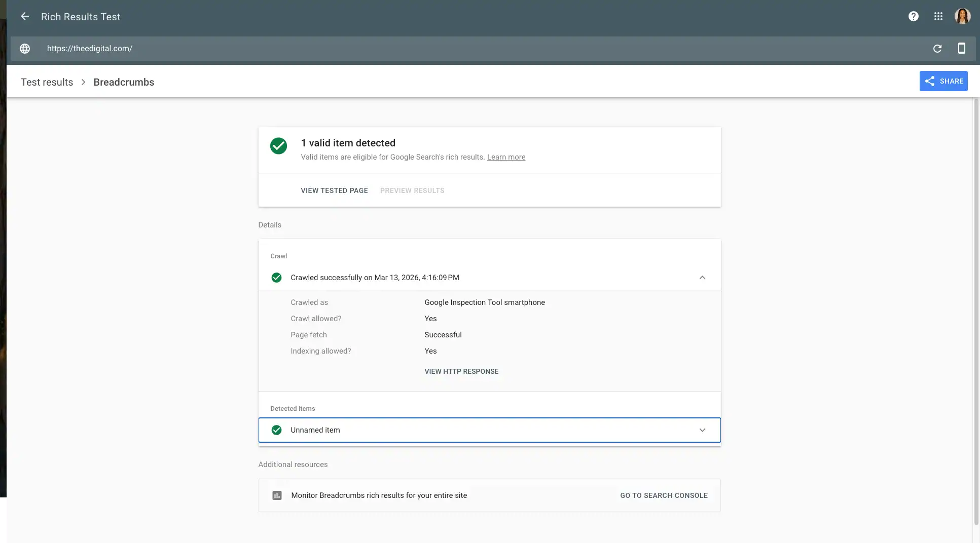
Task: Click VIEW TESTED PAGE
Action: pos(334,190)
